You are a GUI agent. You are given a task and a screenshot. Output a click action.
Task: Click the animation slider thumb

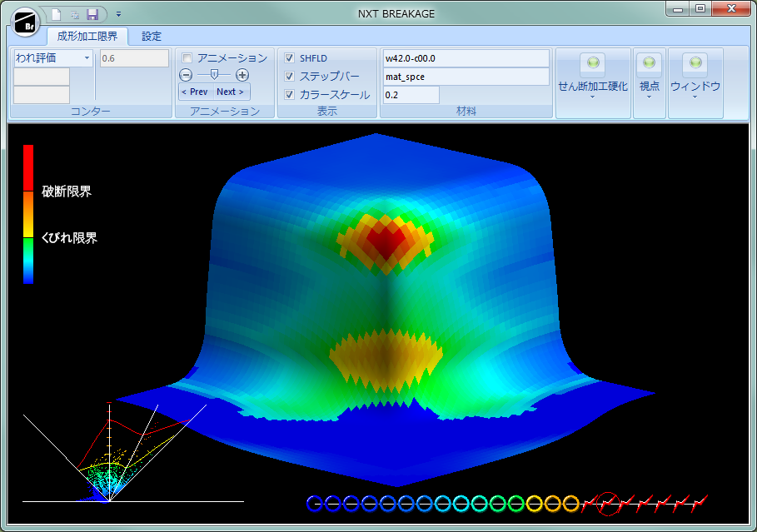215,75
